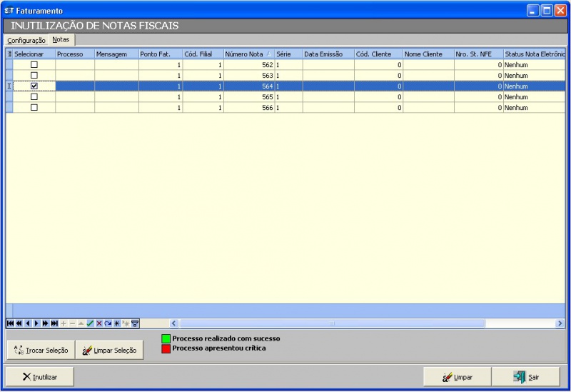Open the filter funnel icon in navigator
Screen dimensions: 571x392
click(x=135, y=323)
